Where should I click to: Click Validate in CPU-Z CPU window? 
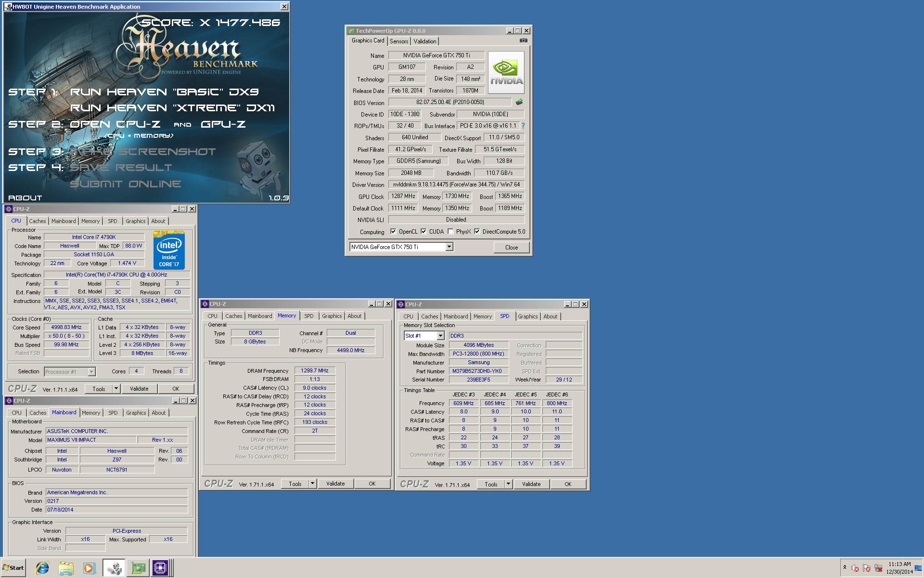[x=139, y=389]
